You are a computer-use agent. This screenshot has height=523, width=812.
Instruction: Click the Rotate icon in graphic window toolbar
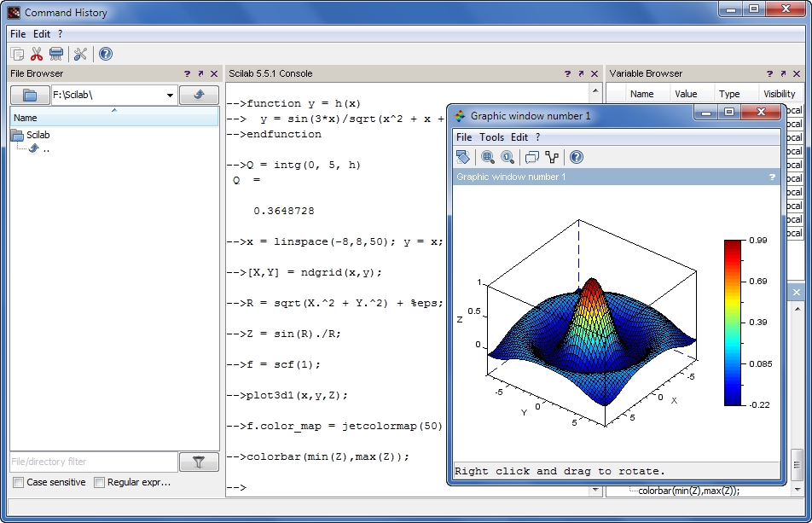tap(463, 157)
